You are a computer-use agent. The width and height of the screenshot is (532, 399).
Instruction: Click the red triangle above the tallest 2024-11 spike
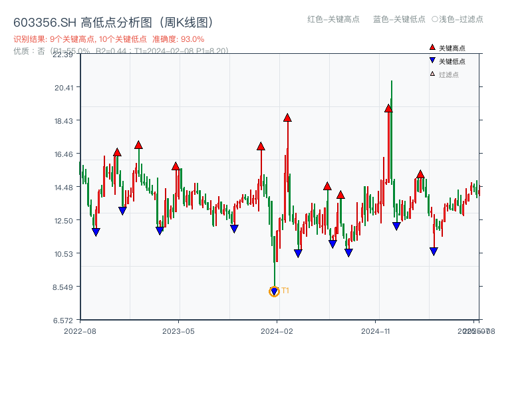[388, 108]
